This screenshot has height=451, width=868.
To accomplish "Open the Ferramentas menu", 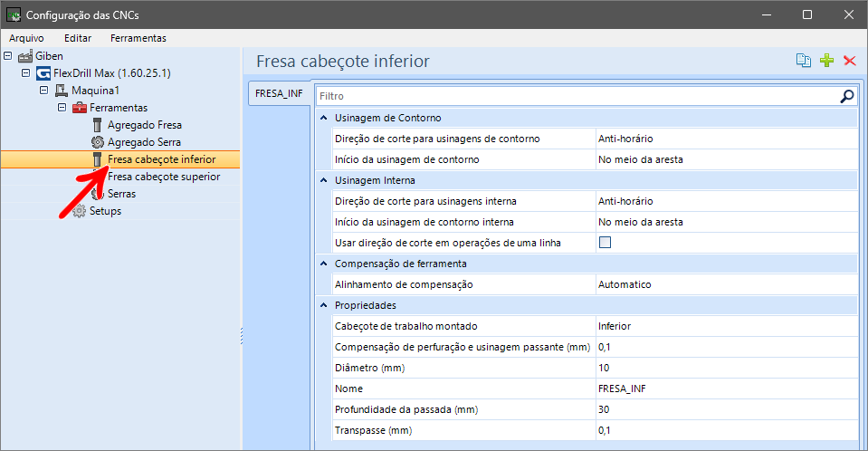I will (x=138, y=38).
